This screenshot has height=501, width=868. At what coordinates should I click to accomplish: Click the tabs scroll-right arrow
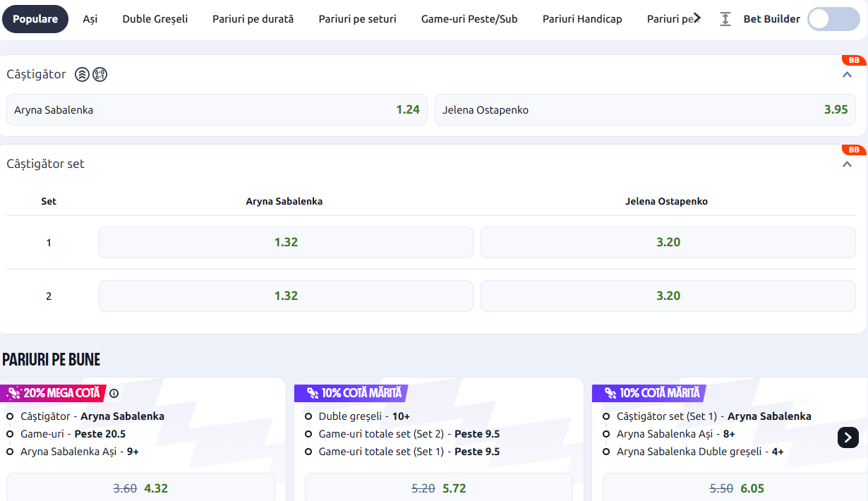pos(697,18)
